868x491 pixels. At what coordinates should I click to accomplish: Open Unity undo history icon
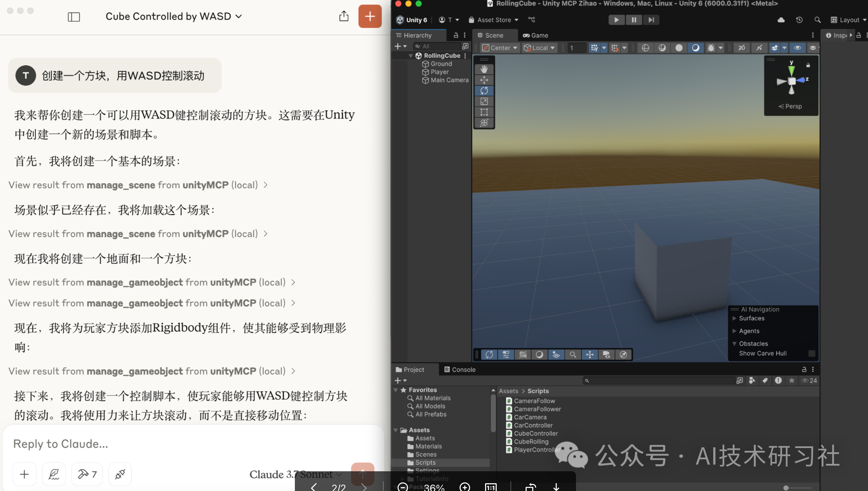(x=799, y=20)
